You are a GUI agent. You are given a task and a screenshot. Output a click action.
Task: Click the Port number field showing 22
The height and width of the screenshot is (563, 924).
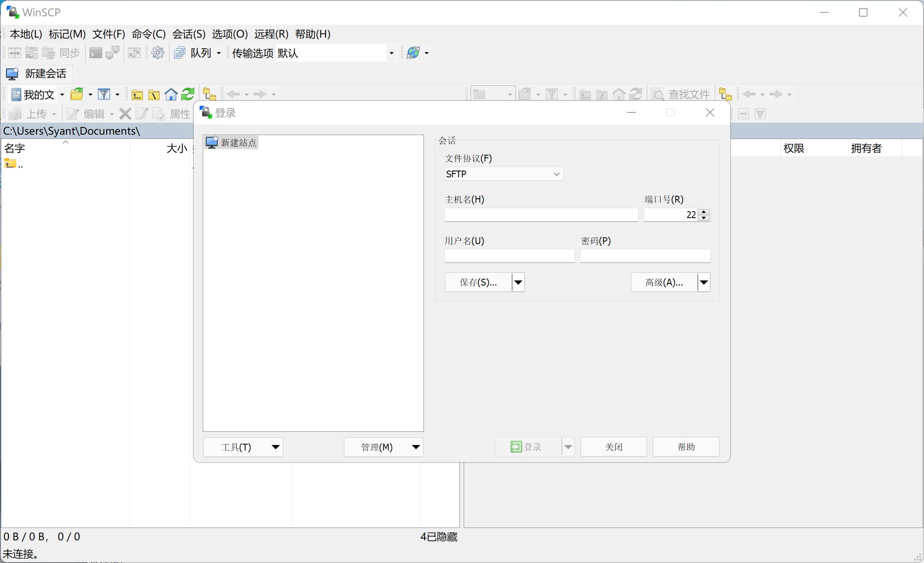point(670,215)
